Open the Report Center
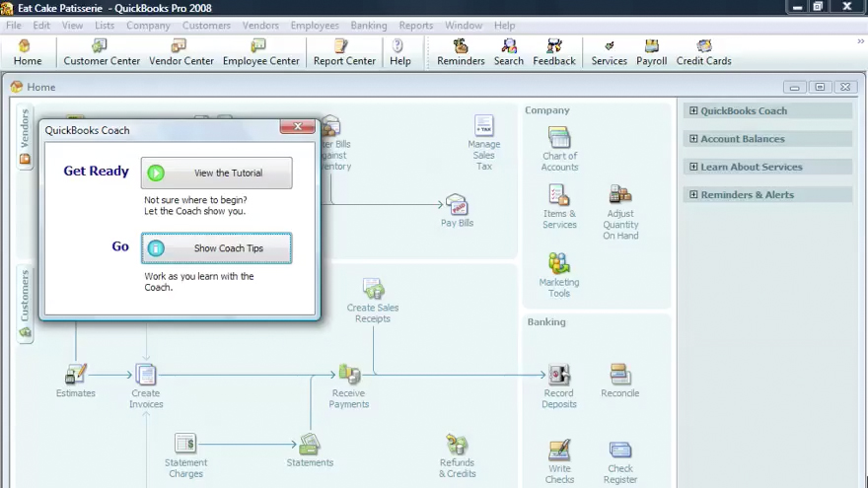This screenshot has height=488, width=868. 344,52
